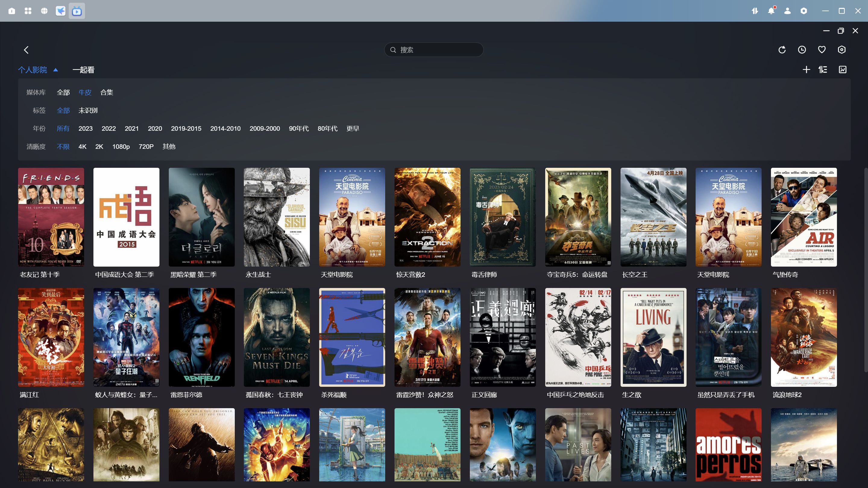Filter by year 2020
This screenshot has width=868, height=488.
pyautogui.click(x=155, y=129)
